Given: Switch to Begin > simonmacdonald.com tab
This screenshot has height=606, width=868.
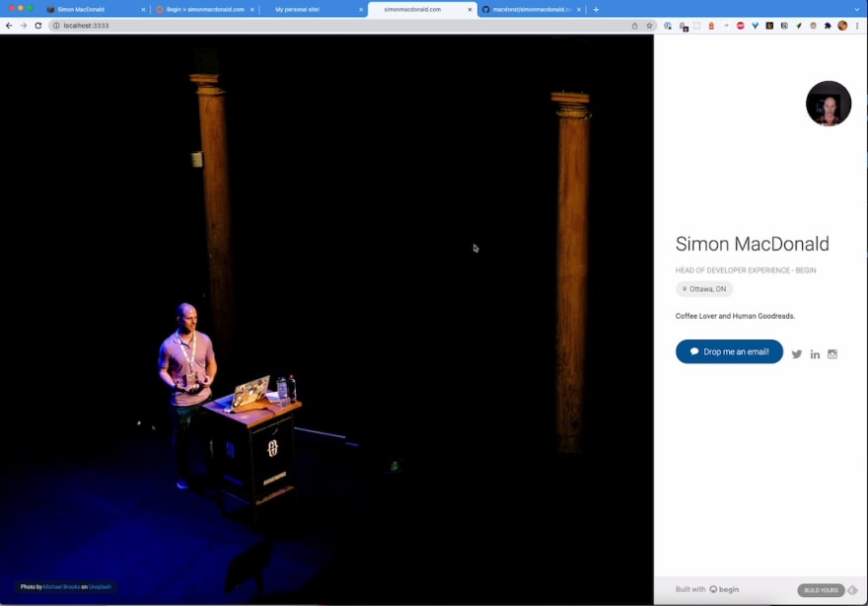Looking at the screenshot, I should 205,10.
